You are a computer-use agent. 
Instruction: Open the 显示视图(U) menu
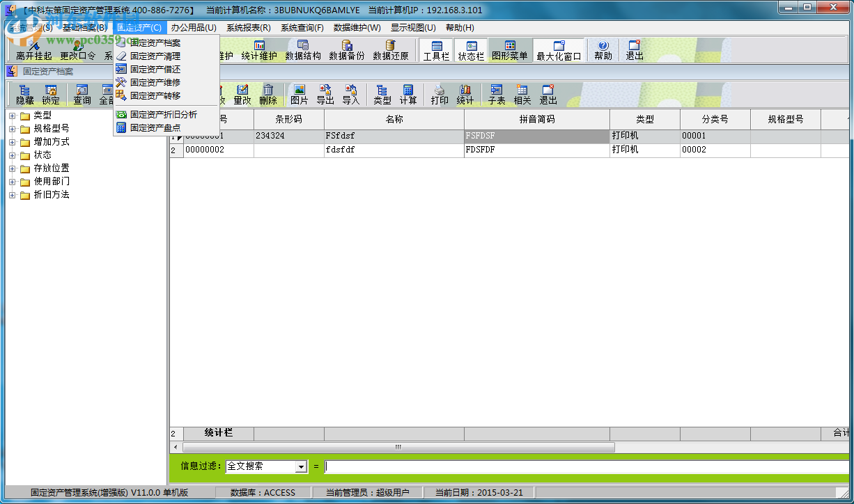[x=413, y=28]
